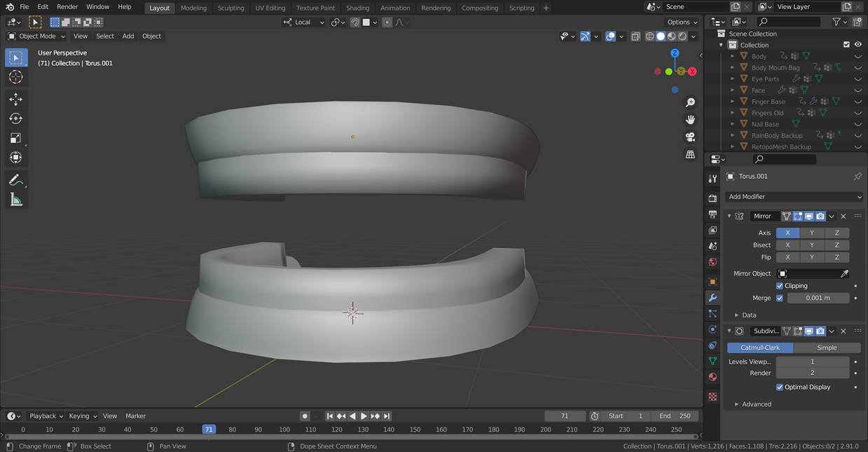Open the viewport Options dropdown

[682, 22]
